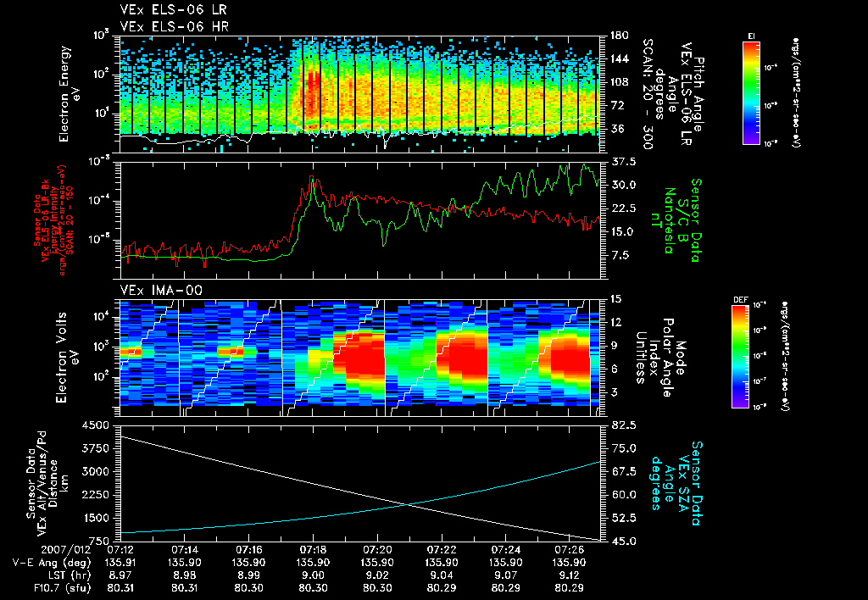Click the 07:24 time tick label
Image resolution: width=868 pixels, height=600 pixels.
(505, 551)
